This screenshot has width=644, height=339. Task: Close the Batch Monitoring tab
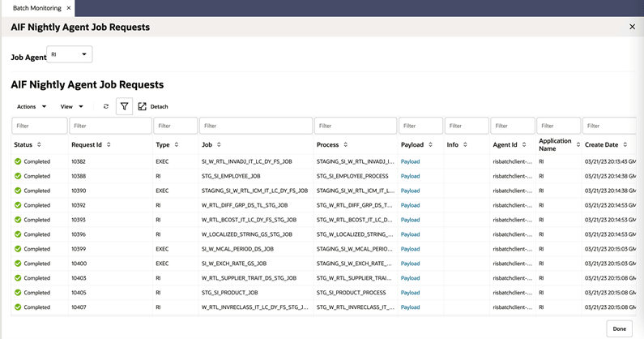click(x=69, y=8)
